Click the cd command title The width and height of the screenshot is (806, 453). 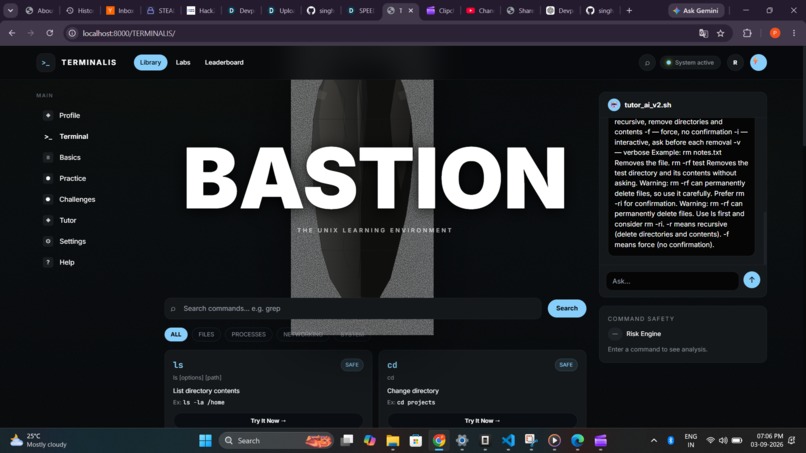click(x=392, y=365)
